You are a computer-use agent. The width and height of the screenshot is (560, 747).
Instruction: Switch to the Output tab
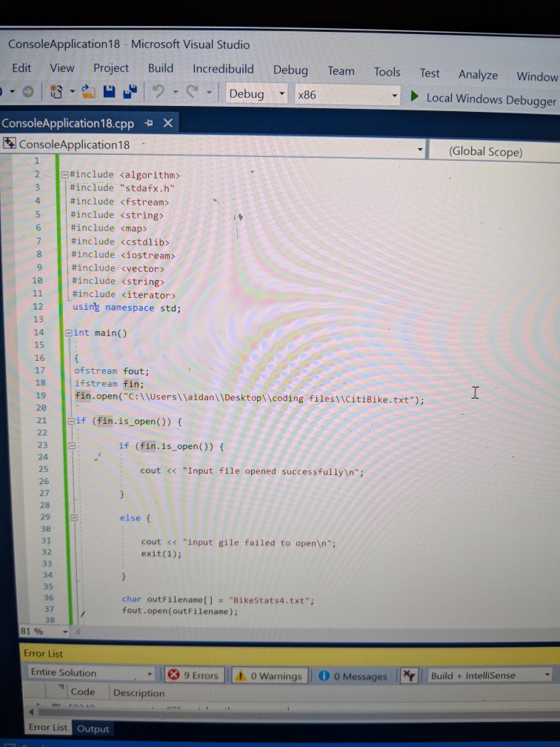tap(93, 728)
